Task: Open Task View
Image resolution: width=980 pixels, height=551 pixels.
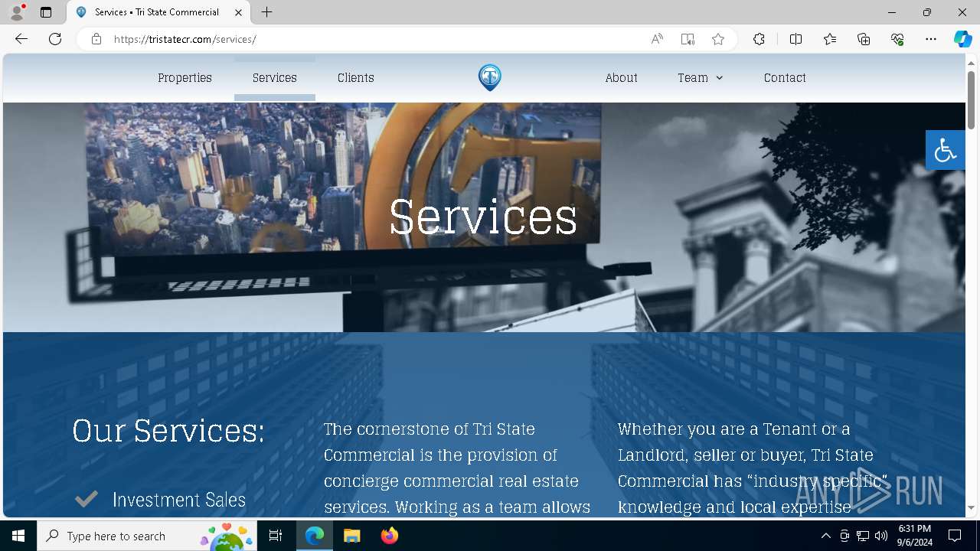Action: coord(276,536)
